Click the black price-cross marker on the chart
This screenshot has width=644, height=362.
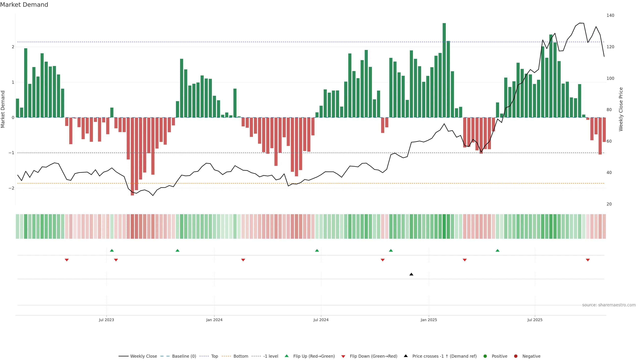pos(411,274)
